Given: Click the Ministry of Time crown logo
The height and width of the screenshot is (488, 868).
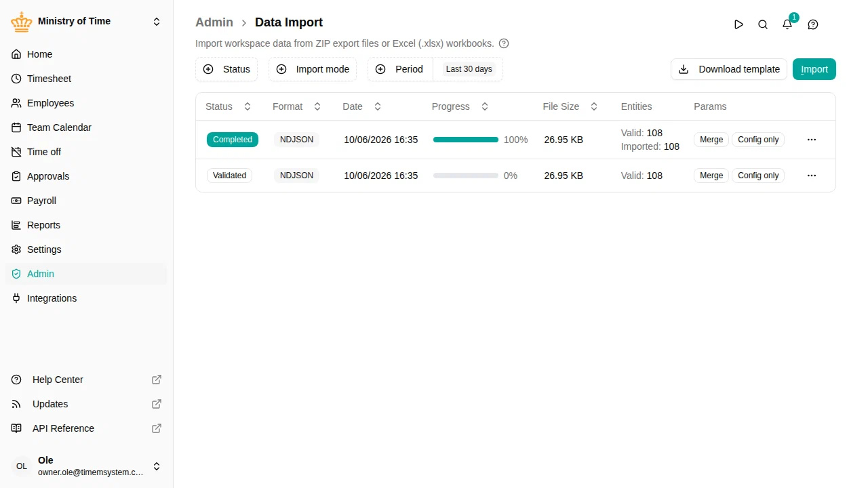Looking at the screenshot, I should coord(22,22).
